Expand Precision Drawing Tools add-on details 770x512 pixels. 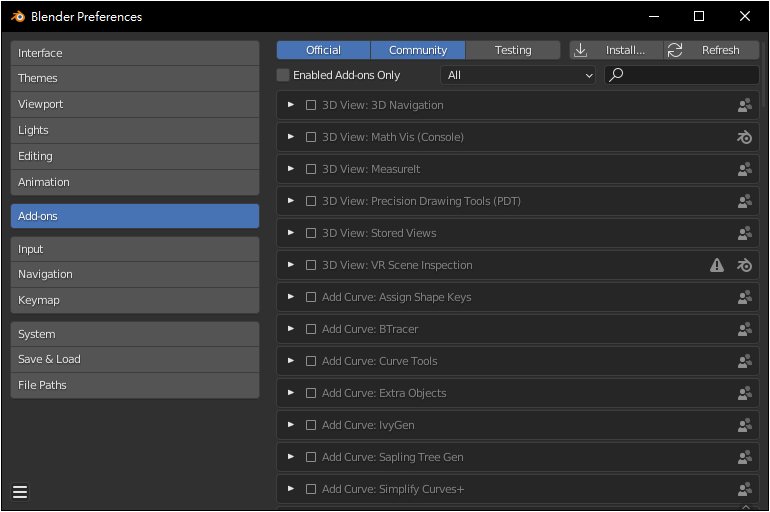(x=291, y=200)
